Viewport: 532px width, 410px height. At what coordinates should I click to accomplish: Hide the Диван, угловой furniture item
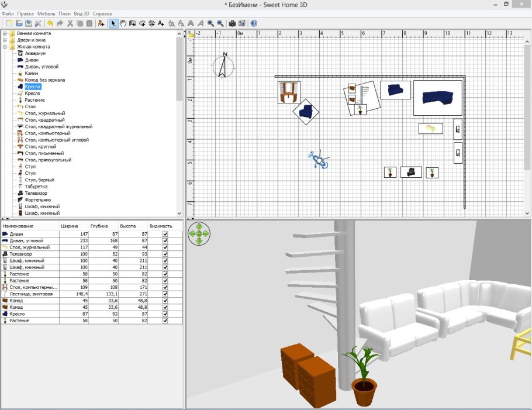[x=165, y=240]
